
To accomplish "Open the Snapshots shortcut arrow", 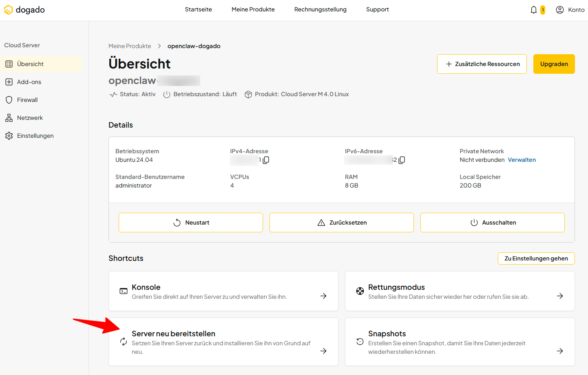I will click(x=560, y=351).
